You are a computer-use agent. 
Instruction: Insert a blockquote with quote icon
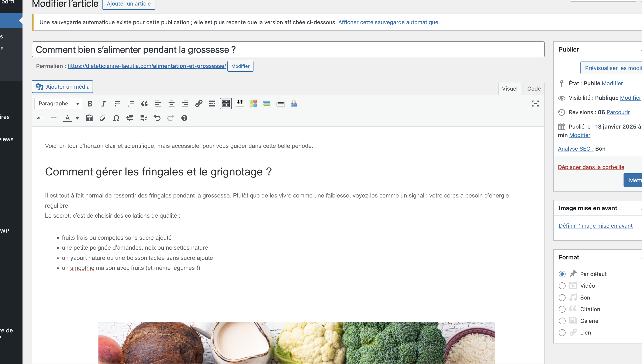(x=144, y=104)
